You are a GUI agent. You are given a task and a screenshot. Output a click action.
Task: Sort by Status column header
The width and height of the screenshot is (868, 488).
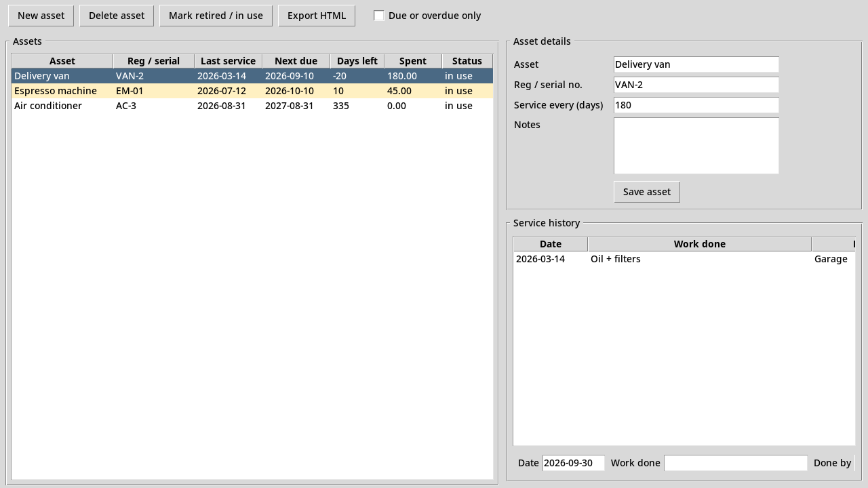pyautogui.click(x=467, y=61)
